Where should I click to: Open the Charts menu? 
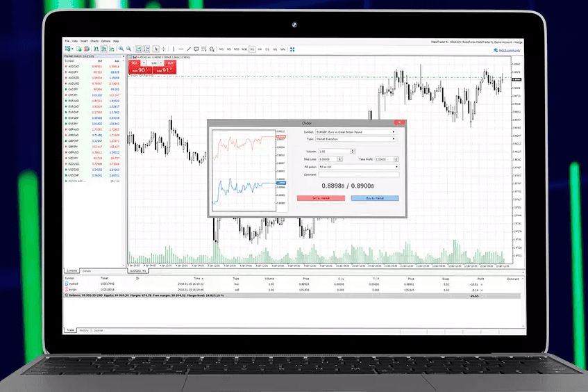click(94, 41)
